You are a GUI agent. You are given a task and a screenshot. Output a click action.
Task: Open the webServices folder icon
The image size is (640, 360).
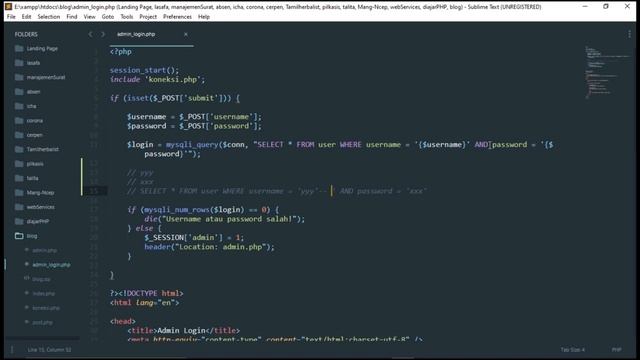(x=19, y=207)
